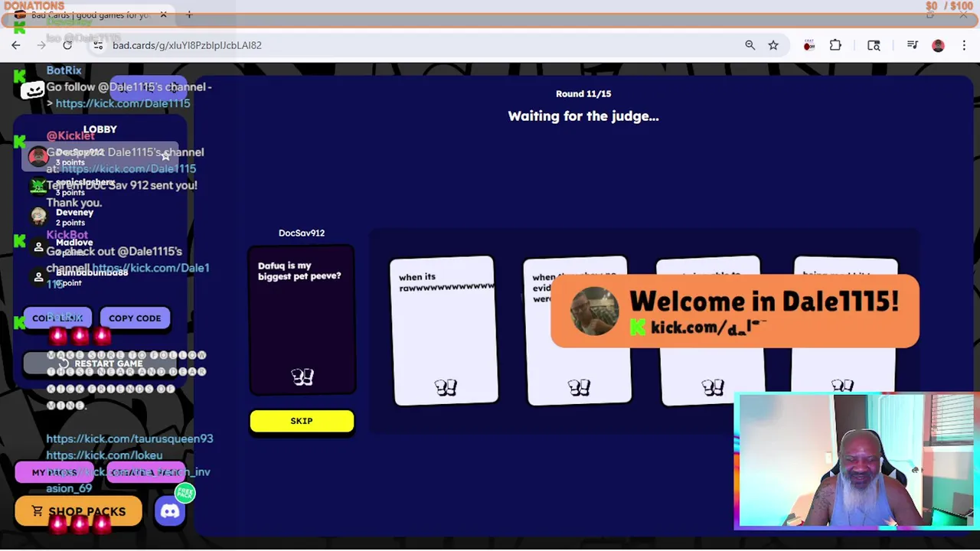
Task: Select the black card about pet peeve
Action: pos(302,321)
